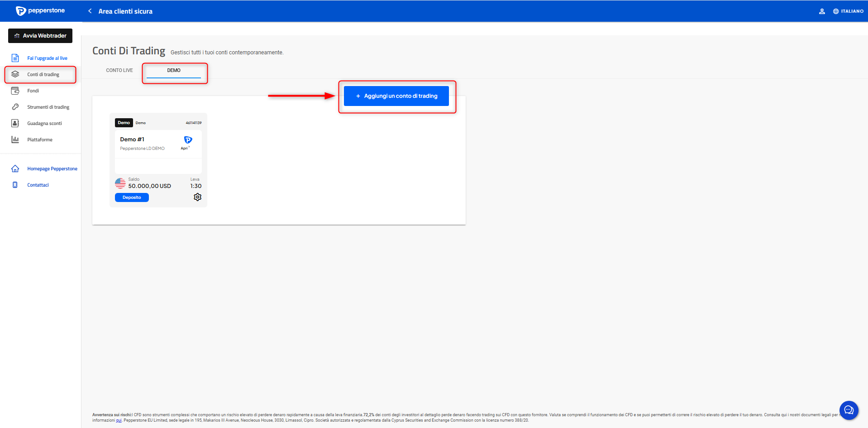This screenshot has height=428, width=868.
Task: Click the 50.000,00 USD balance
Action: click(149, 186)
